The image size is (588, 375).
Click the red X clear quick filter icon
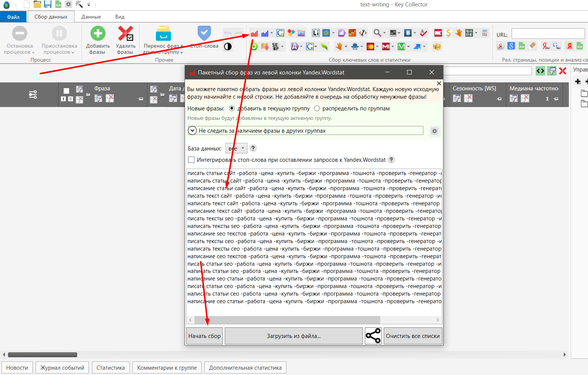click(563, 71)
